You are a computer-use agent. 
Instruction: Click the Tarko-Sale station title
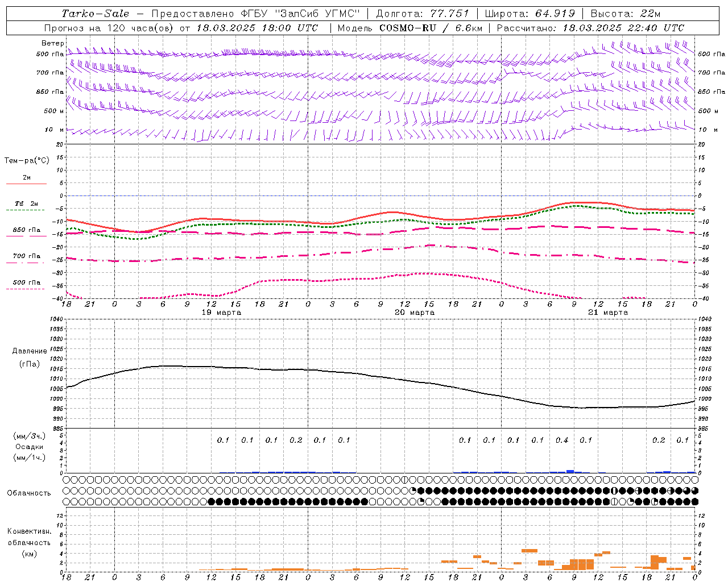tap(96, 14)
